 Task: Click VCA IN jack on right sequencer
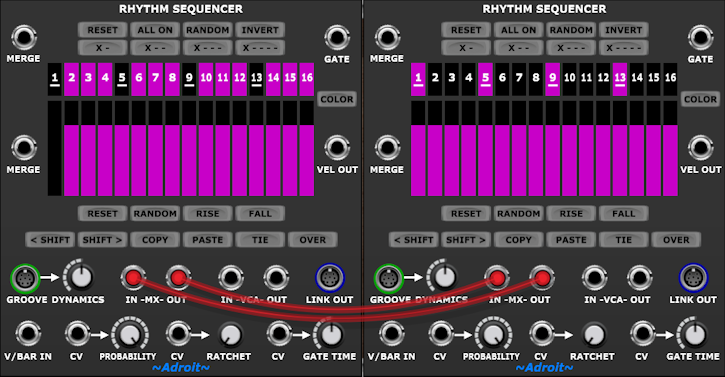coord(594,278)
